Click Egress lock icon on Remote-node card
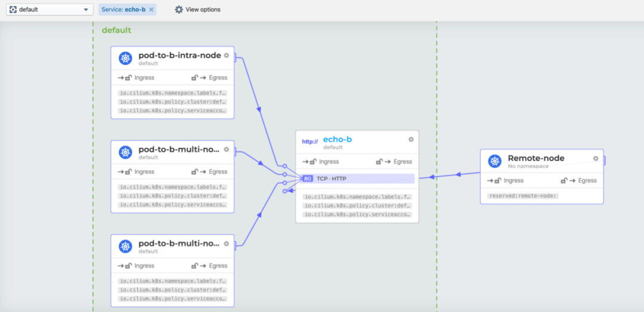Screen dimensions: 644x312 [x=564, y=180]
